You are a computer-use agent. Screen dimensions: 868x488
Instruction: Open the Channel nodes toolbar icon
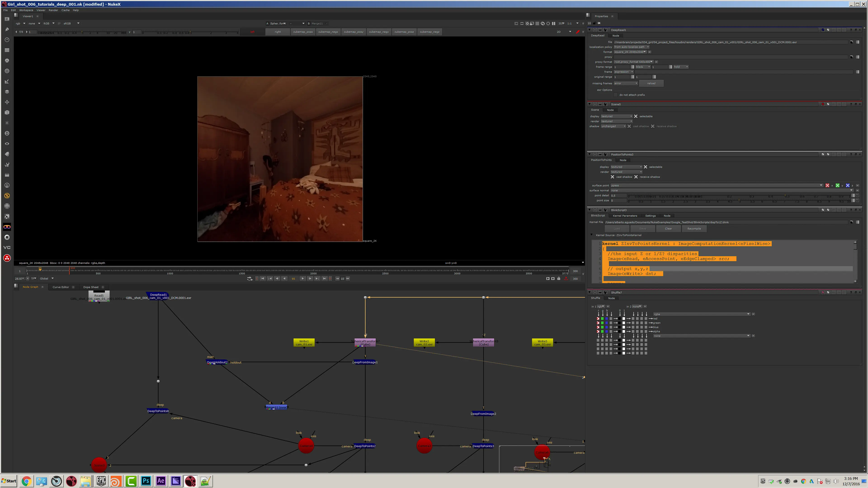[7, 50]
